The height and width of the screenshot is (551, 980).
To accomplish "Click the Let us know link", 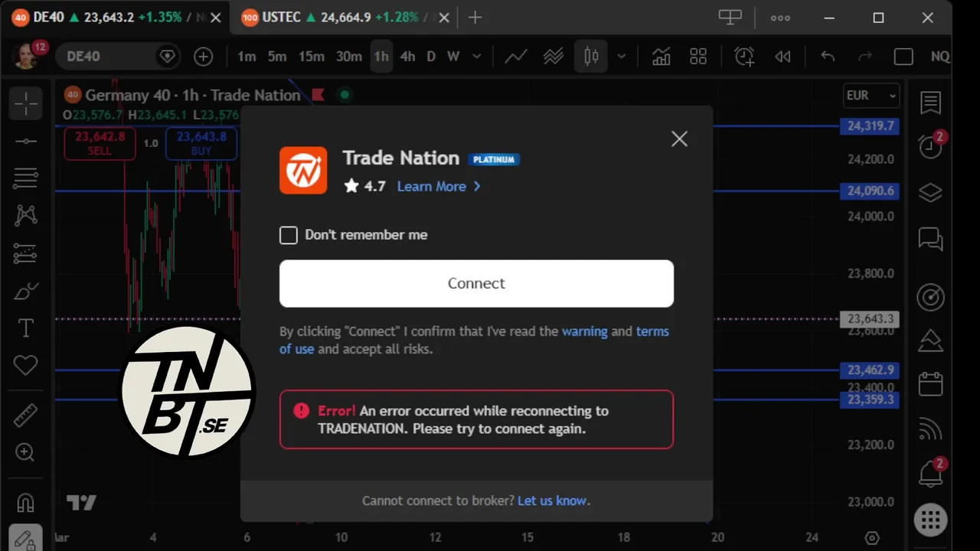I will click(x=552, y=500).
